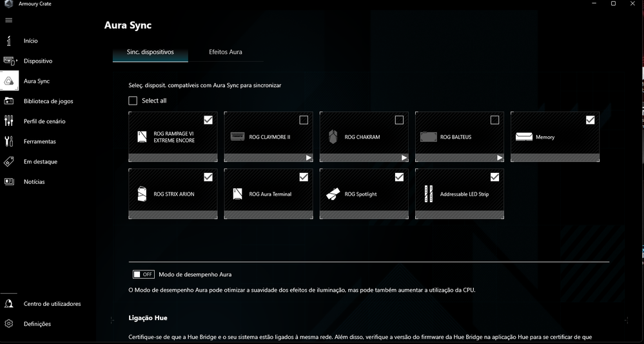Click the ROG CLAYMORE II keyboard icon

tap(237, 137)
